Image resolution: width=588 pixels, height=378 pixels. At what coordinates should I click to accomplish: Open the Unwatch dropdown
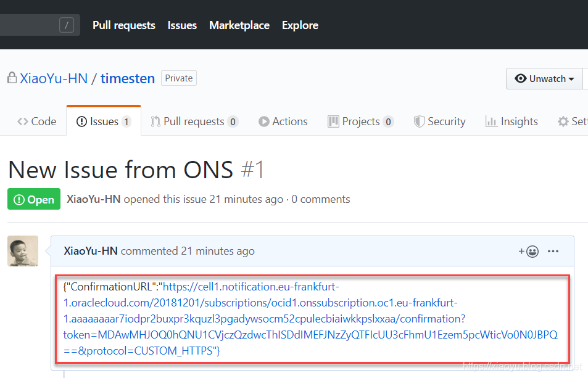point(544,79)
